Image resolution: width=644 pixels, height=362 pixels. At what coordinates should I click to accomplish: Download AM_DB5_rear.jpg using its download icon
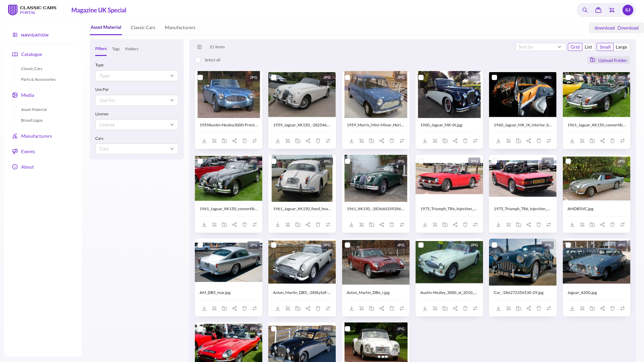click(x=204, y=308)
